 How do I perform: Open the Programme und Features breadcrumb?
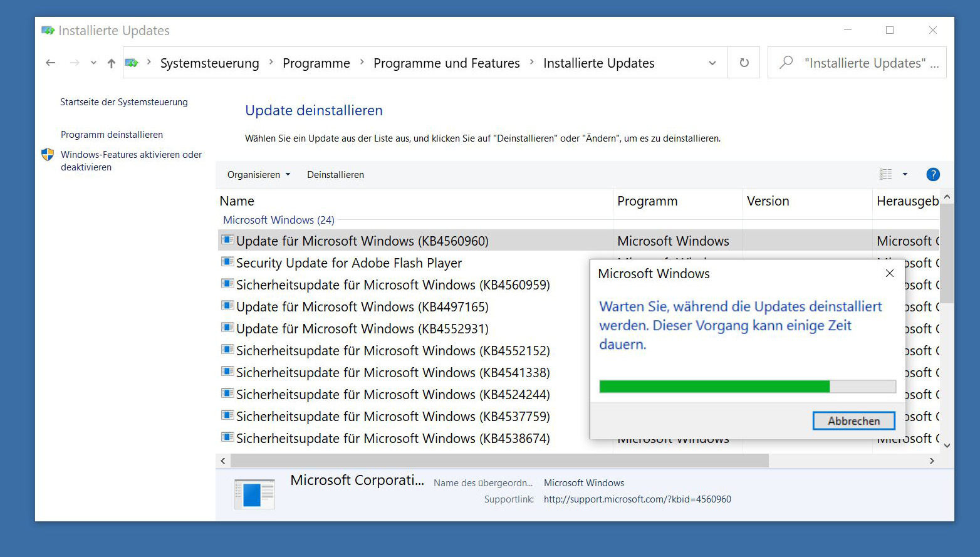(447, 63)
